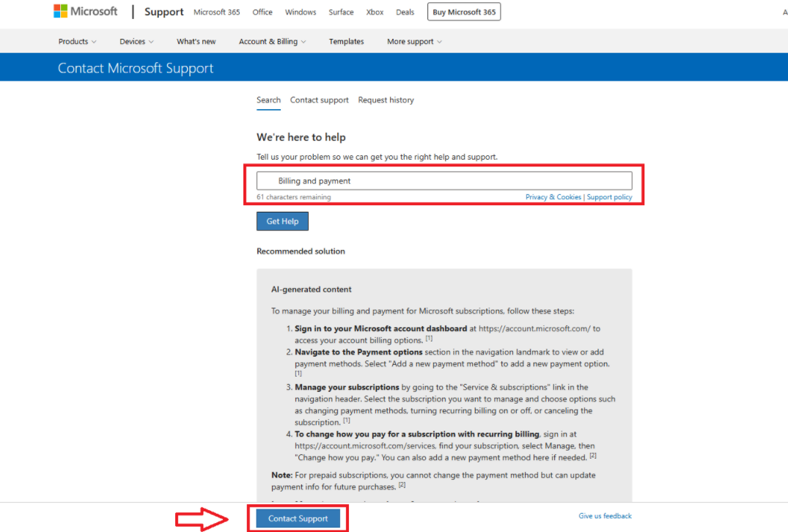Click the Recommended solution heading
Image resolution: width=788 pixels, height=532 pixels.
tap(301, 251)
